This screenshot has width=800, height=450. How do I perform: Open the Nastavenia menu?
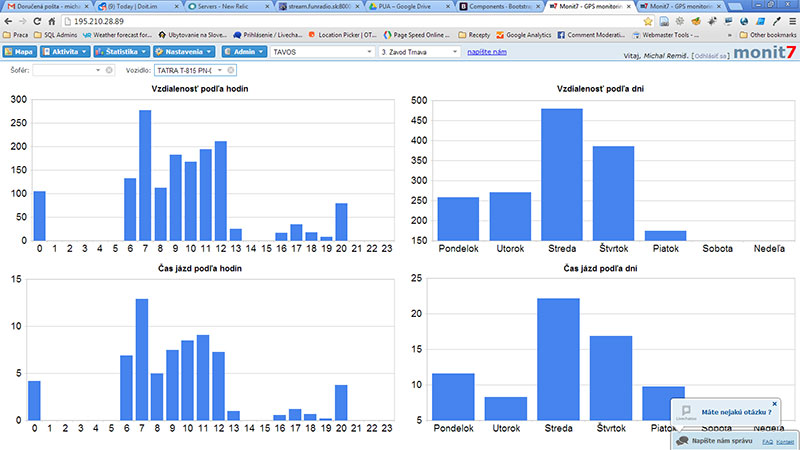184,51
